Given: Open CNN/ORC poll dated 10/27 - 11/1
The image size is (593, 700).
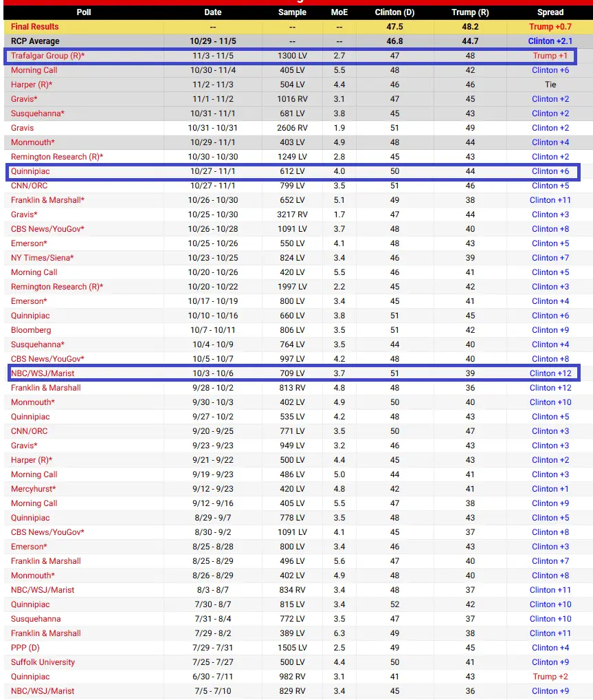Looking at the screenshot, I should pos(29,186).
